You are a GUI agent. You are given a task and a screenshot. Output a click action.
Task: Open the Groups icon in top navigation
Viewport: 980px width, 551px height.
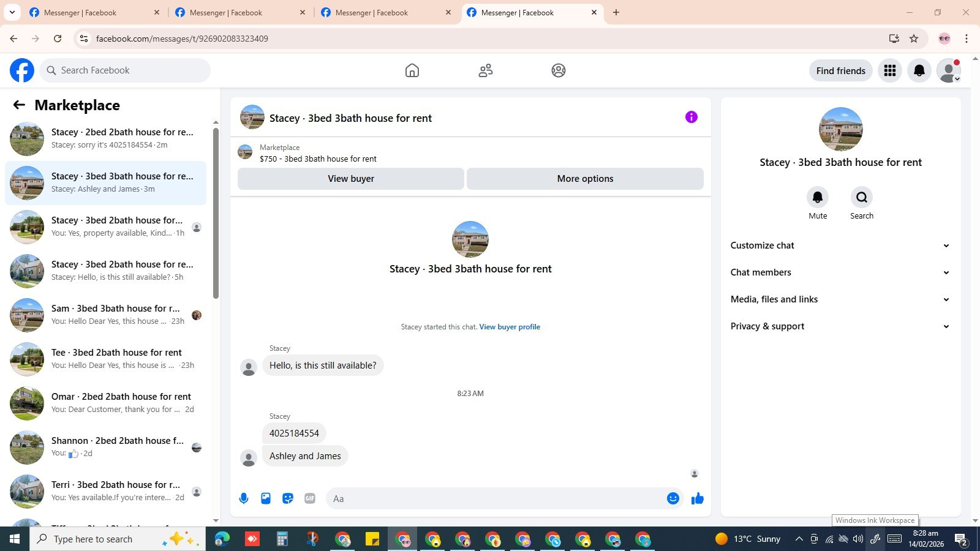559,70
